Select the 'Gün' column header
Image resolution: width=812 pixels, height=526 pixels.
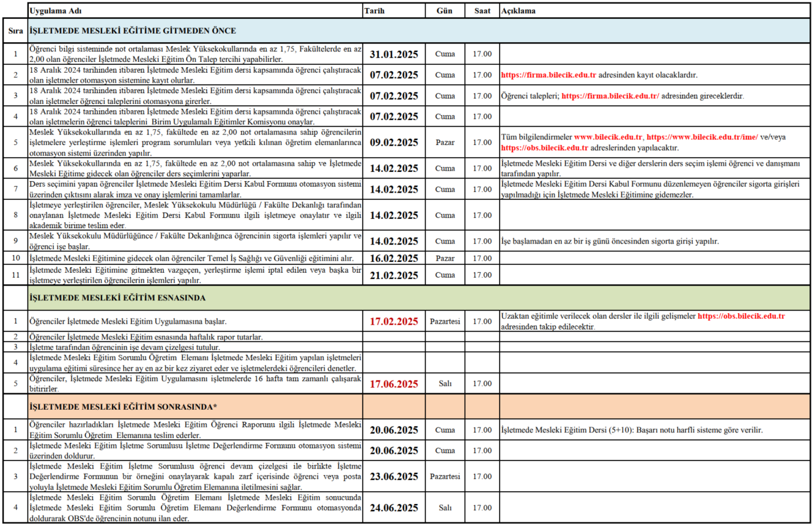tap(445, 12)
